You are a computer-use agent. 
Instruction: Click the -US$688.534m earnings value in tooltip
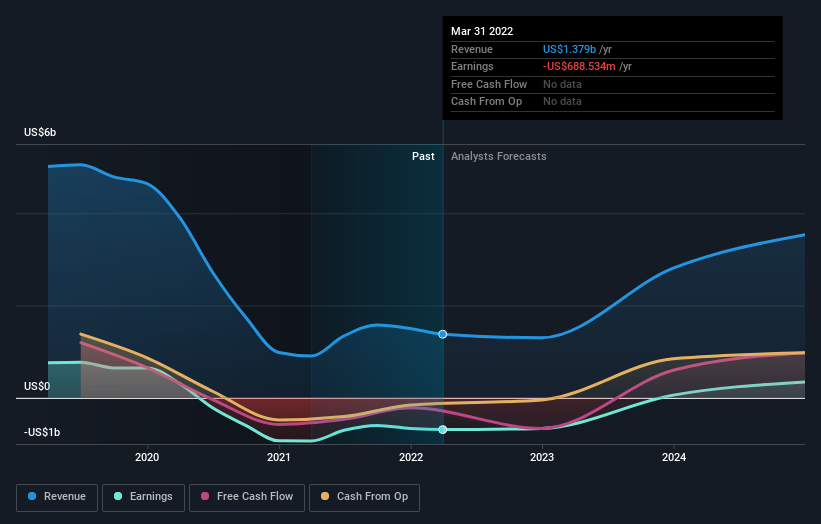(579, 66)
